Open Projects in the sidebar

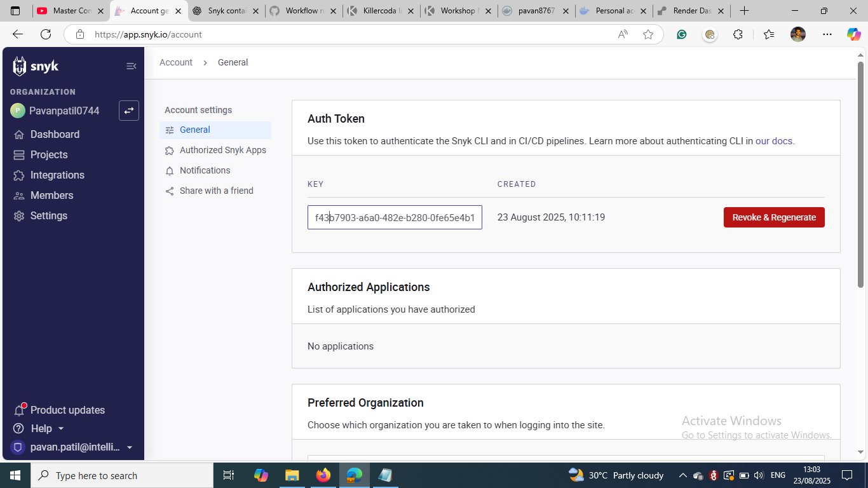[x=48, y=154]
